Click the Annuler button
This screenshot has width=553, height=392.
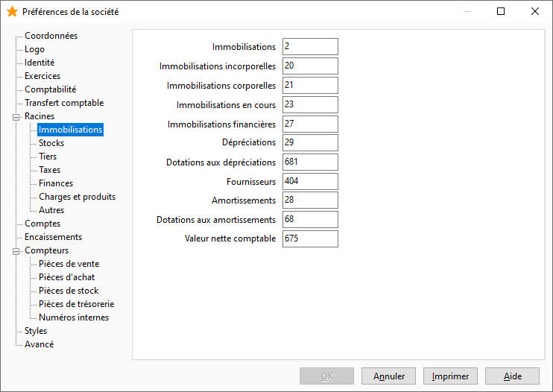click(388, 376)
